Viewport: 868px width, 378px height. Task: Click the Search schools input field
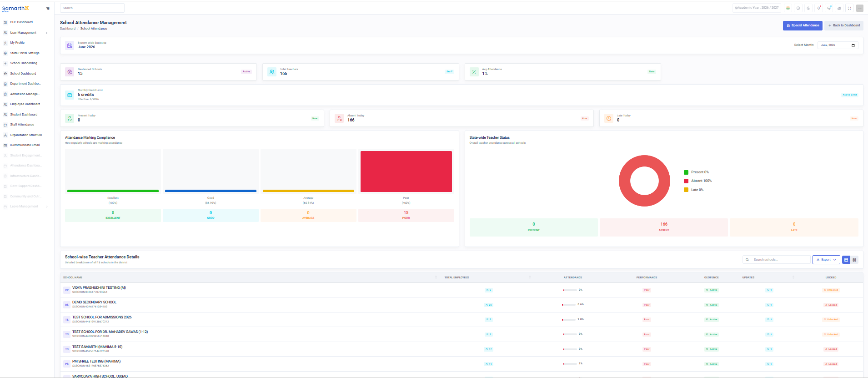(x=777, y=260)
